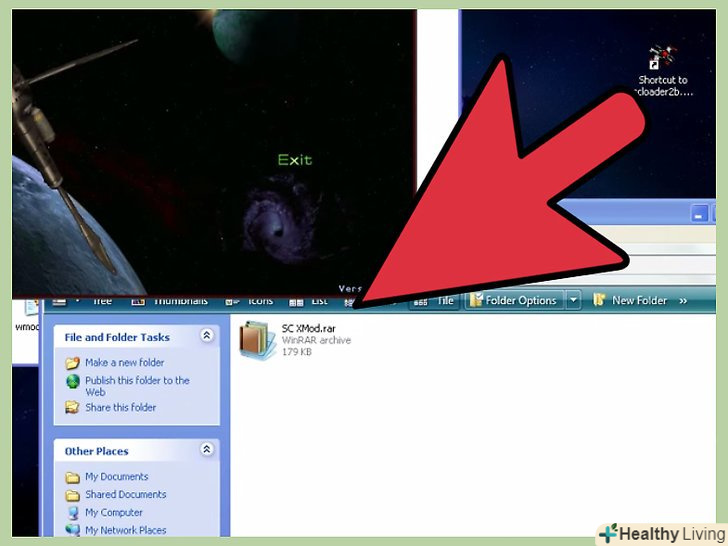Viewport: 728px width, 546px height.
Task: Show more toolbar items via the chevron
Action: [x=683, y=301]
